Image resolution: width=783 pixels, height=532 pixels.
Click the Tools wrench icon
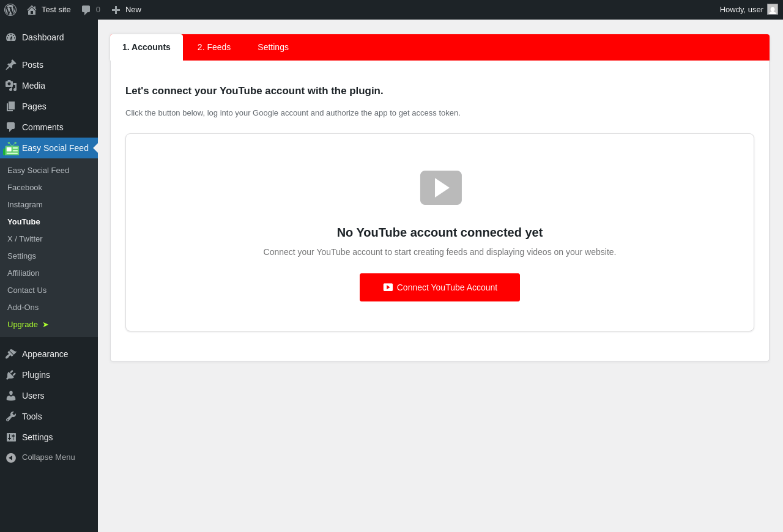point(11,416)
